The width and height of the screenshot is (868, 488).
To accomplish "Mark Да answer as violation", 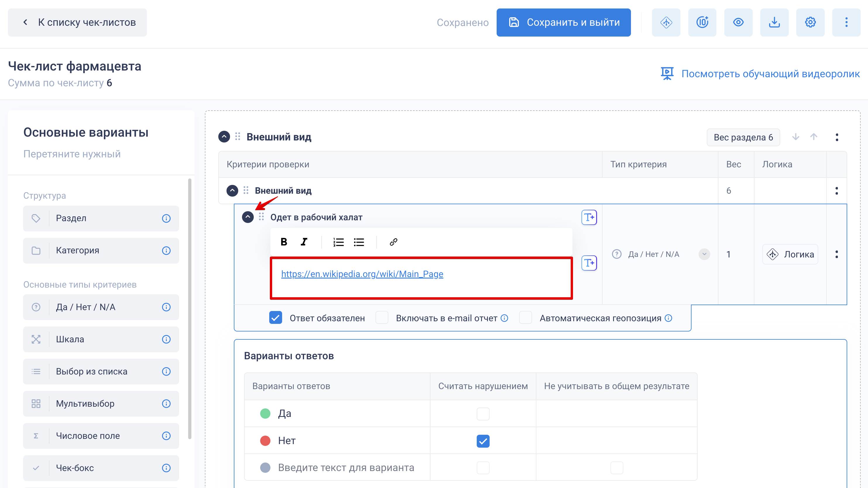I will click(483, 414).
